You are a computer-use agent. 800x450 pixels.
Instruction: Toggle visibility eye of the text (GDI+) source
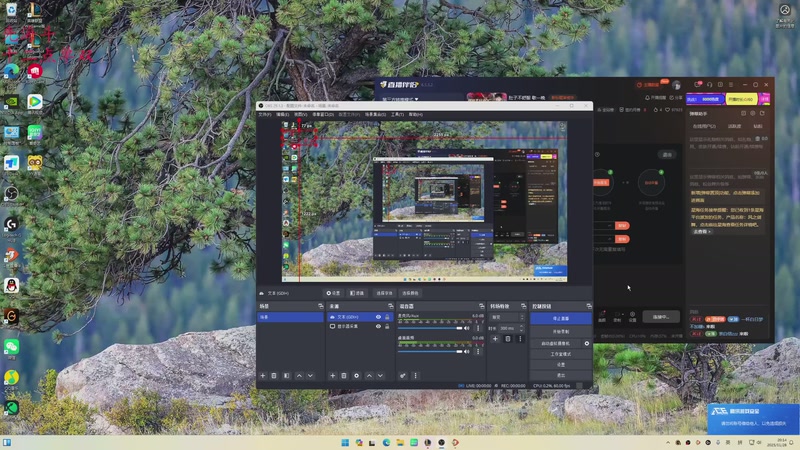click(378, 317)
